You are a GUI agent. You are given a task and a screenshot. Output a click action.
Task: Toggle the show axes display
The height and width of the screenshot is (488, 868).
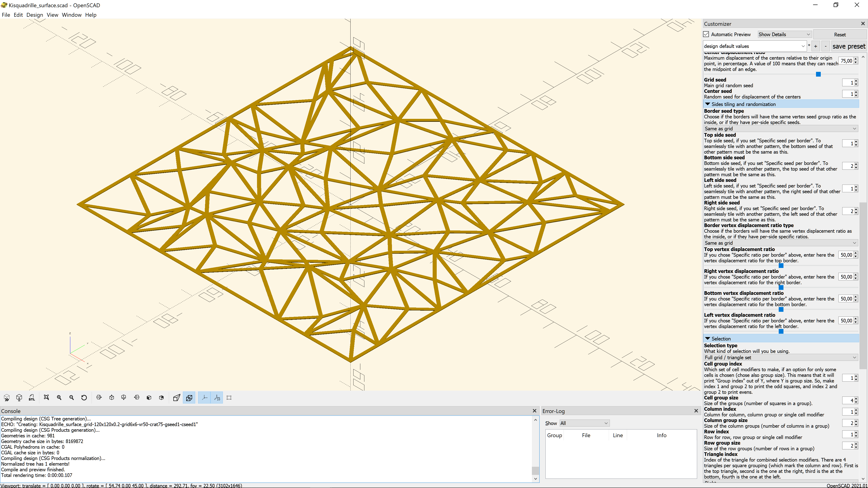[204, 398]
